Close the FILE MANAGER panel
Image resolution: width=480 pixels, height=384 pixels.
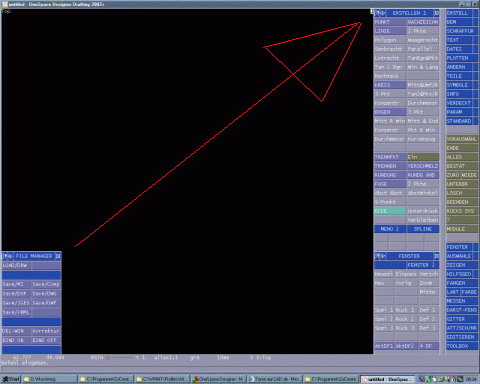pyautogui.click(x=58, y=256)
